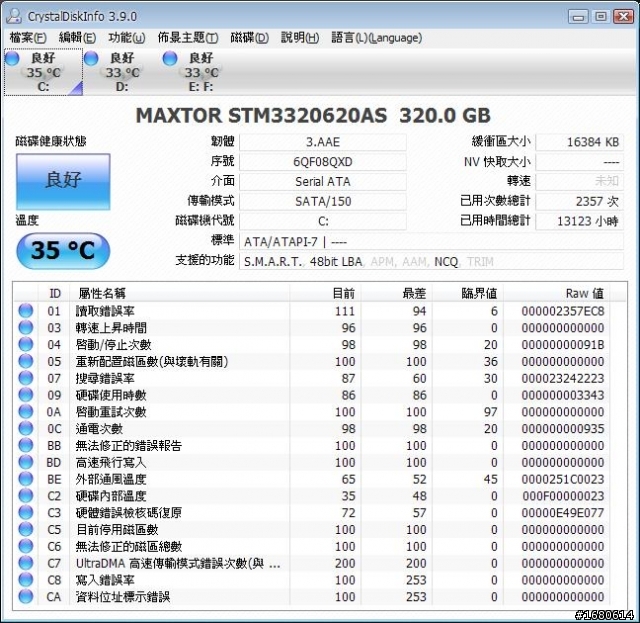Click status orb for attribute C8 寫入錯誤率

pyautogui.click(x=26, y=580)
